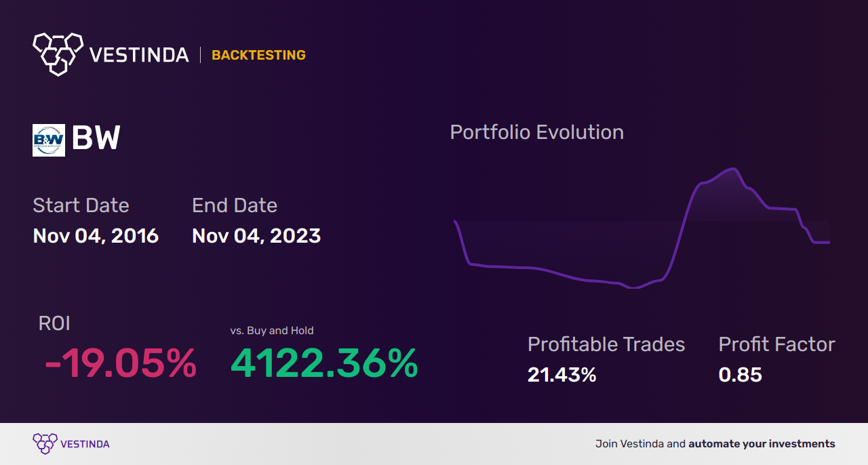Click the Profit Factor label
The width and height of the screenshot is (868, 465).
(776, 344)
